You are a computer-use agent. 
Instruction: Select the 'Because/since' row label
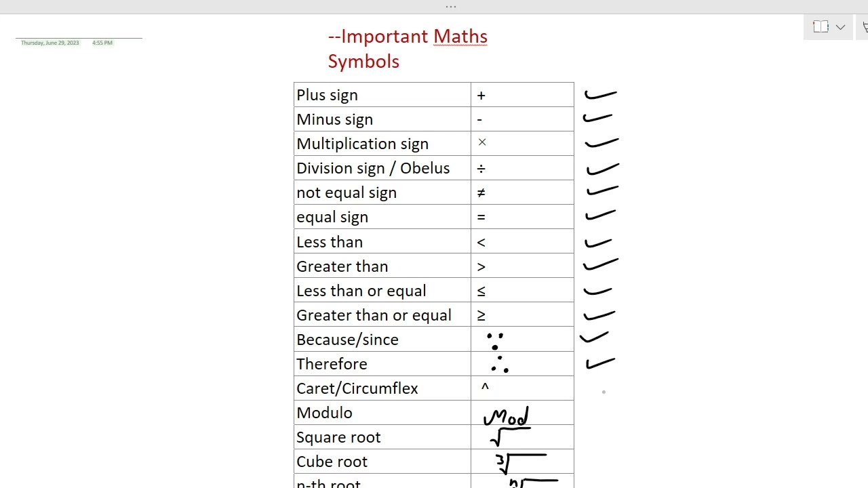pyautogui.click(x=347, y=340)
